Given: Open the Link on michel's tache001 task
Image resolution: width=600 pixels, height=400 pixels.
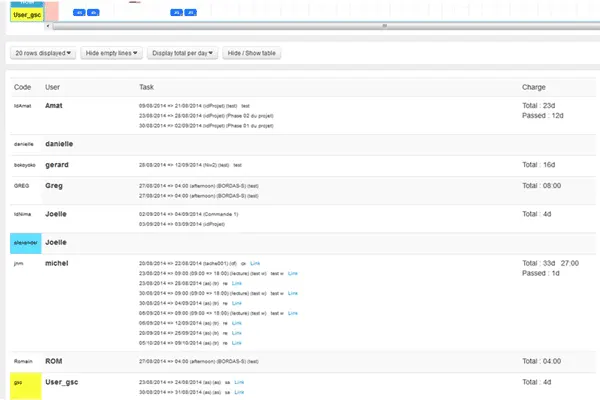Looking at the screenshot, I should pos(253,263).
